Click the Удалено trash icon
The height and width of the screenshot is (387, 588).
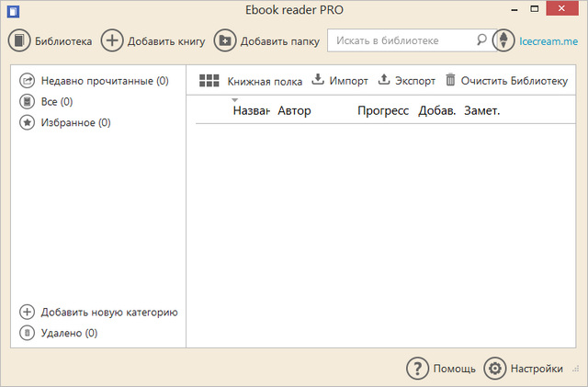[x=27, y=333]
